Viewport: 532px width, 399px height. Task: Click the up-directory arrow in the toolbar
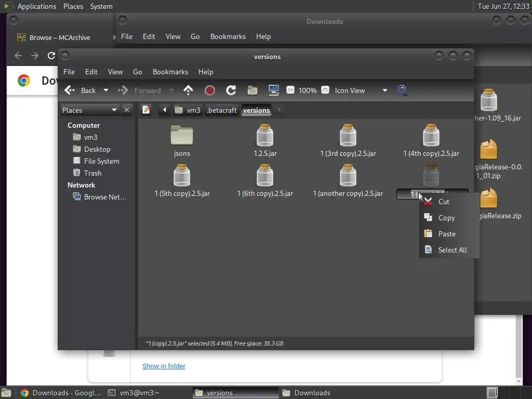point(188,90)
